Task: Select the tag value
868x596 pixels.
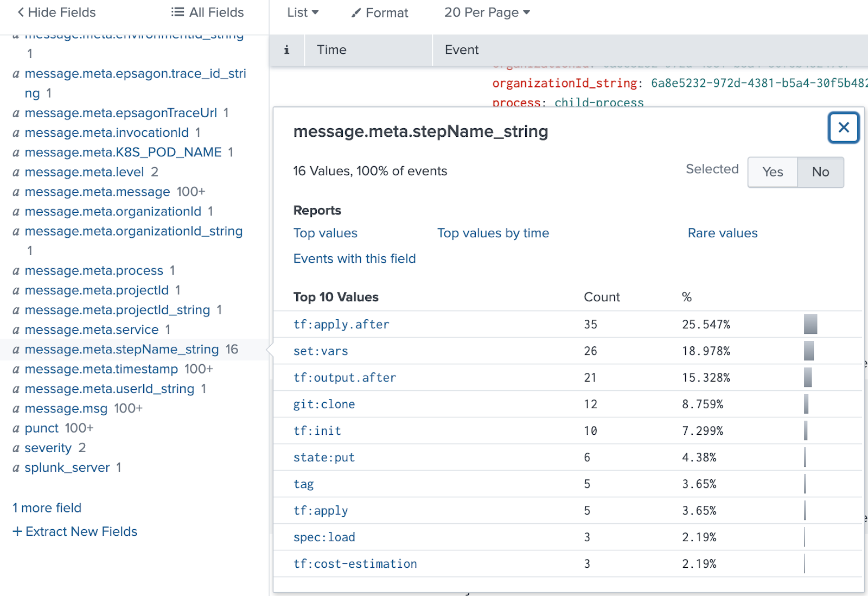Action: [303, 484]
